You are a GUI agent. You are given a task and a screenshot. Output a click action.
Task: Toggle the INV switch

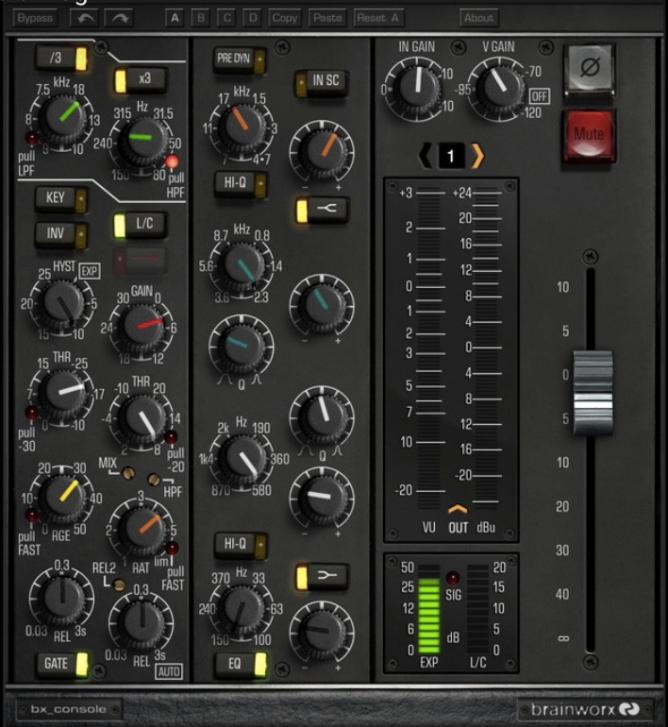(61, 233)
